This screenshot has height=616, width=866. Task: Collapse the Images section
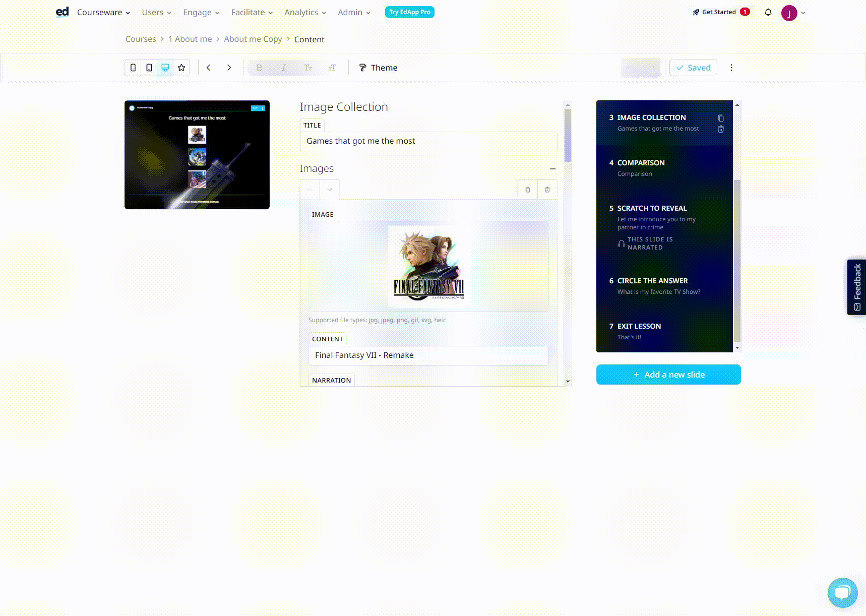click(553, 169)
